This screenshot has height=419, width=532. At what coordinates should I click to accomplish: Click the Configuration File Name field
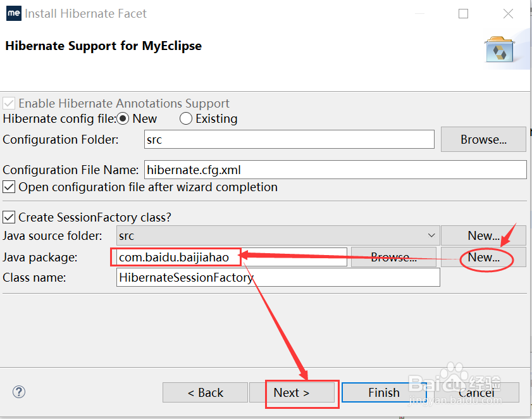pyautogui.click(x=335, y=170)
